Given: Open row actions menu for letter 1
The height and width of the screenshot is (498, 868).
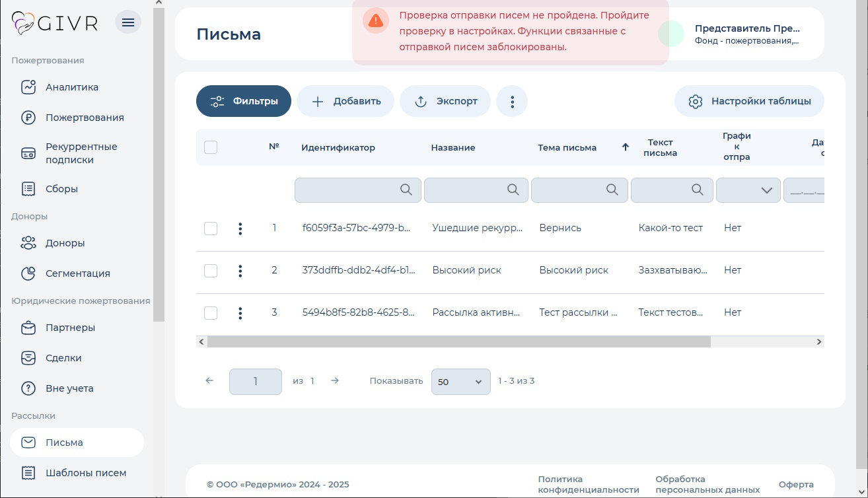Looking at the screenshot, I should click(240, 229).
